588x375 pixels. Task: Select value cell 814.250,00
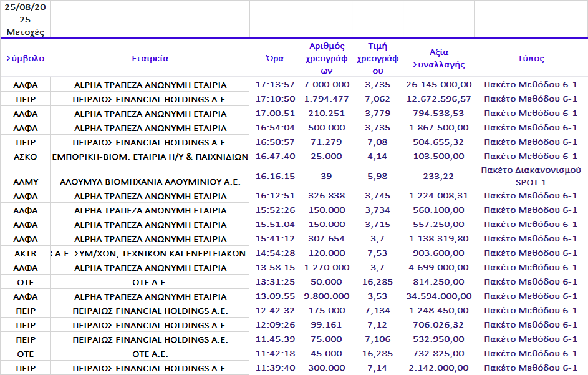coord(438,282)
